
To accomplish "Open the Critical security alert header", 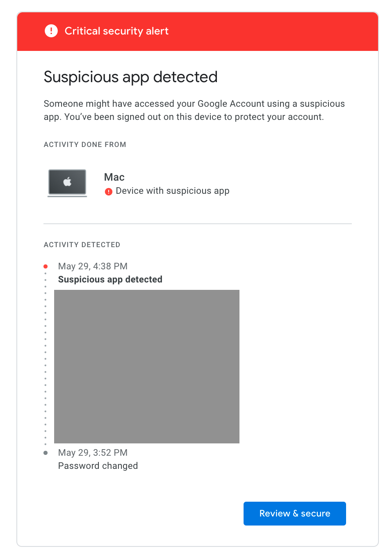I will [x=116, y=31].
